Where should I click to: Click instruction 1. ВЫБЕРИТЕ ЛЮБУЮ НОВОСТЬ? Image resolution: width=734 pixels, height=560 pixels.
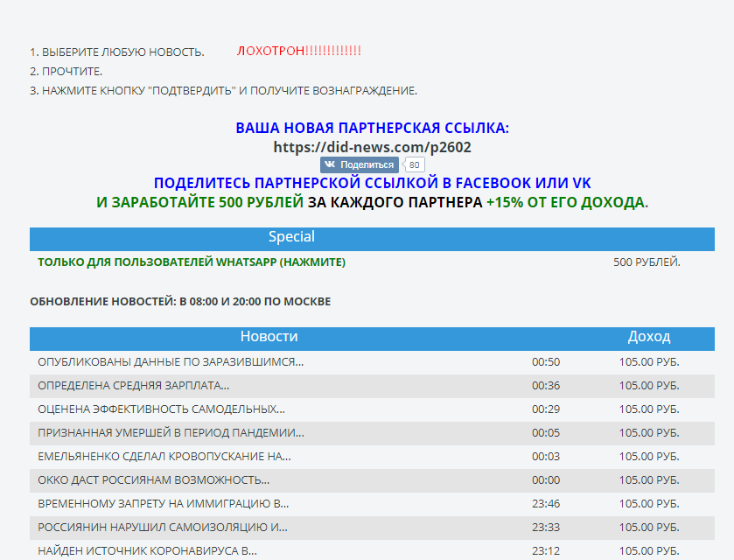[117, 52]
